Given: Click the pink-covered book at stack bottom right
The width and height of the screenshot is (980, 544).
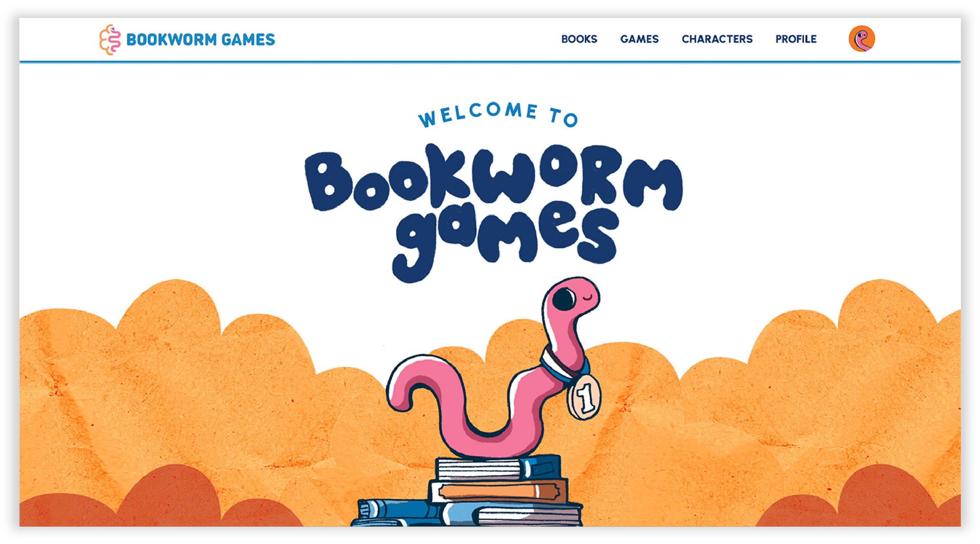Looking at the screenshot, I should click(x=529, y=515).
